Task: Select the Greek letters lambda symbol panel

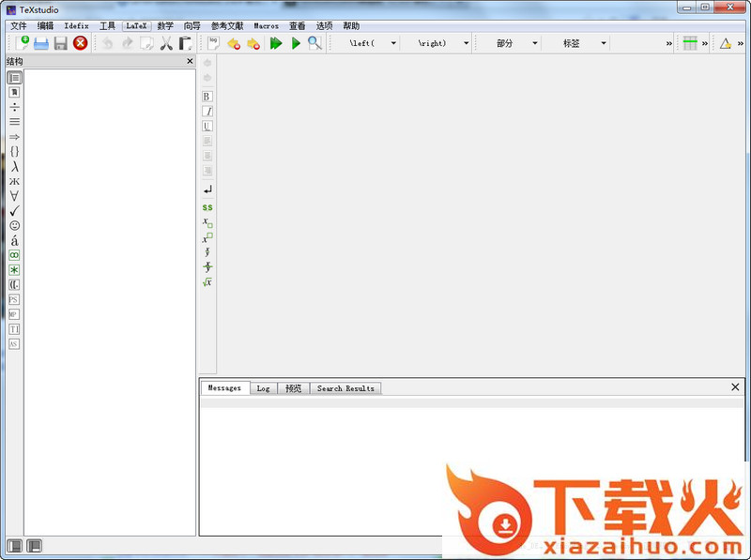Action: click(x=14, y=166)
